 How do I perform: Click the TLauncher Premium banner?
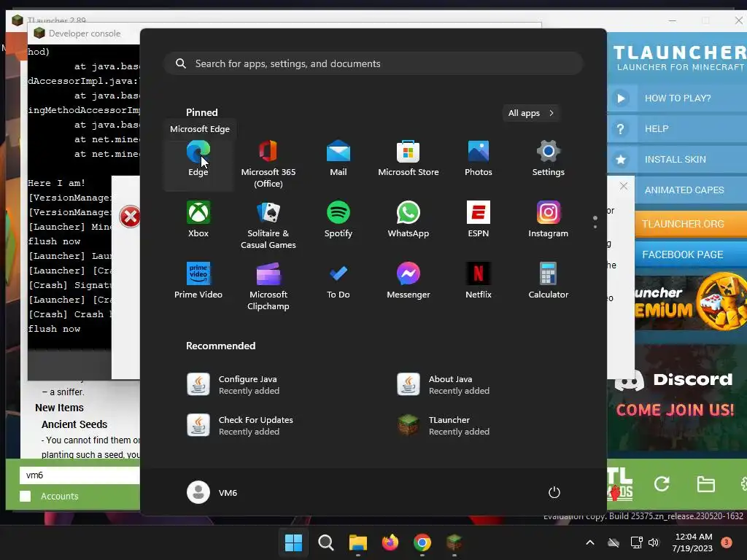(691, 303)
